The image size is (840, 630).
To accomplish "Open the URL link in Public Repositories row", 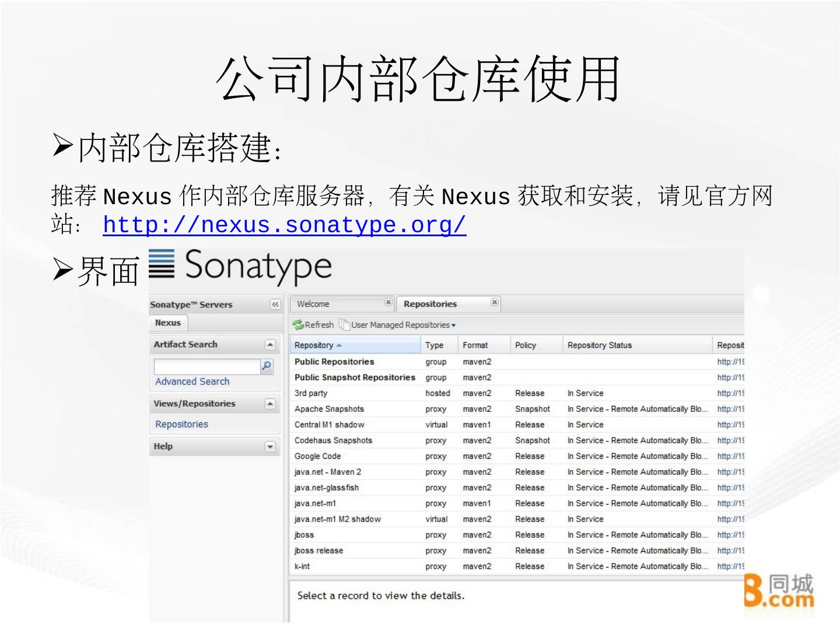I will (731, 362).
